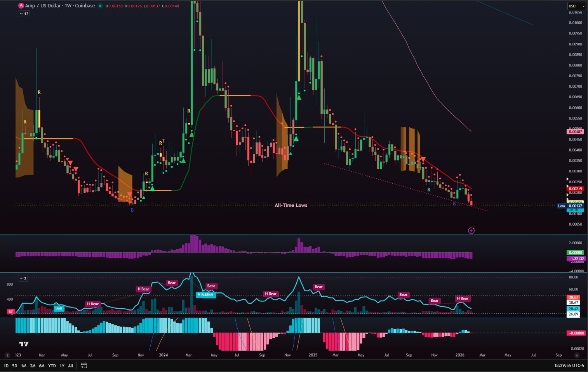Click the green market status dot
The height and width of the screenshot is (372, 588).
(x=101, y=6)
